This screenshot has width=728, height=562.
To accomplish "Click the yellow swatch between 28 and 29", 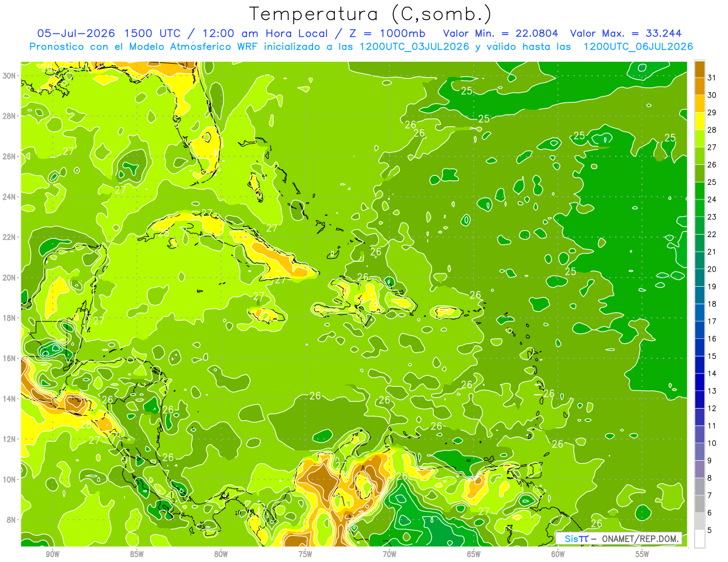I will click(699, 121).
